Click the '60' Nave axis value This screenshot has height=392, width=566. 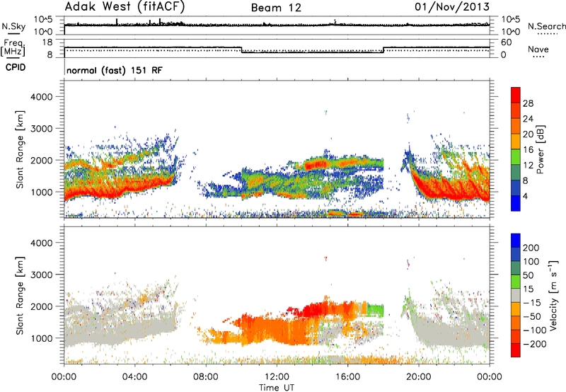click(506, 42)
